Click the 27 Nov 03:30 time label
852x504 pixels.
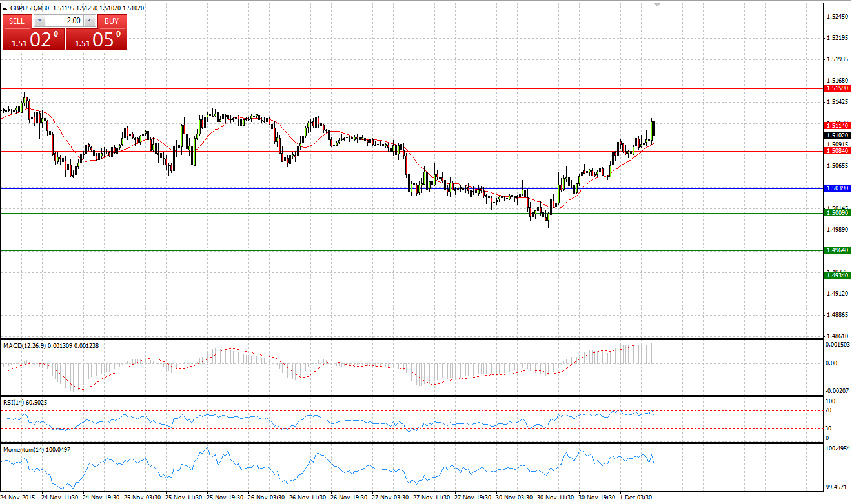pyautogui.click(x=391, y=498)
